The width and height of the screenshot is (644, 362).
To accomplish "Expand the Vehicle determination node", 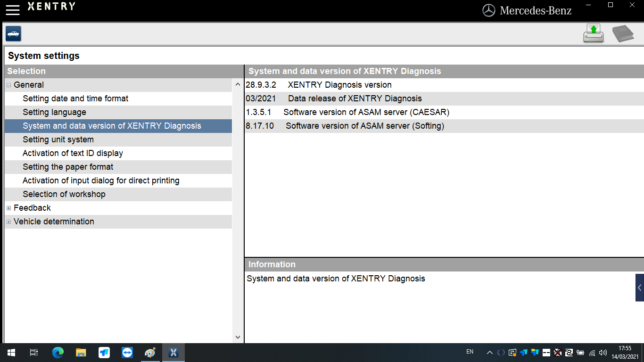I will pyautogui.click(x=9, y=222).
